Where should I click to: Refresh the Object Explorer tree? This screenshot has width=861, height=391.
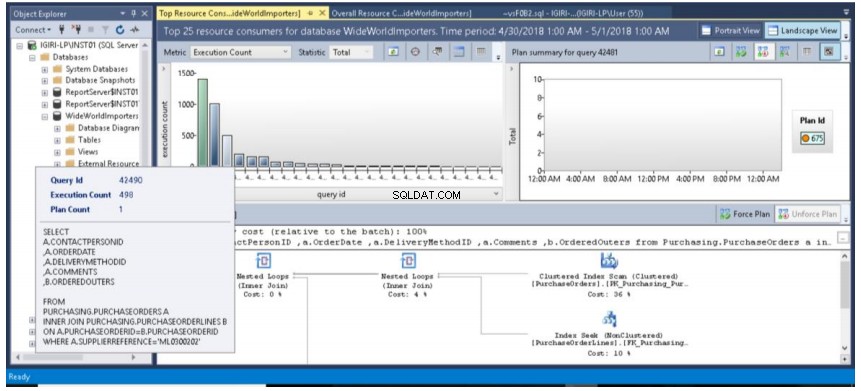(x=120, y=30)
